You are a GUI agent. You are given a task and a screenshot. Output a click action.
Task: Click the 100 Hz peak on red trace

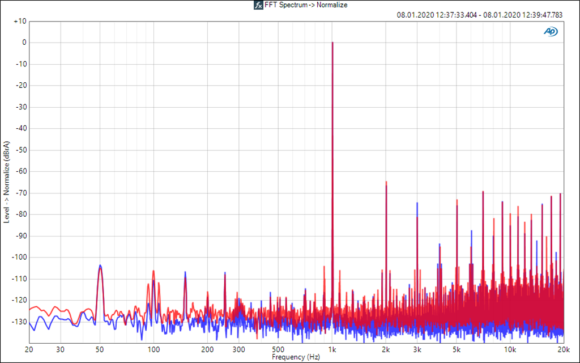154,272
